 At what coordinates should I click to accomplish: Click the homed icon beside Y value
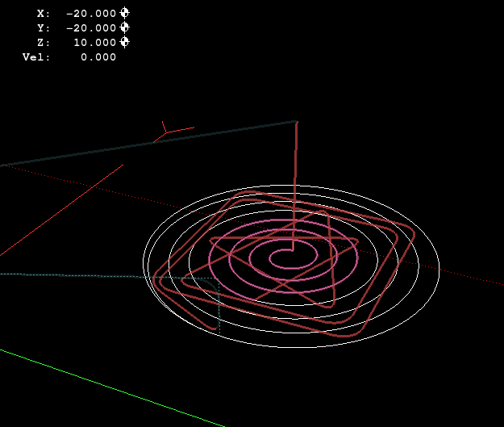pyautogui.click(x=124, y=27)
